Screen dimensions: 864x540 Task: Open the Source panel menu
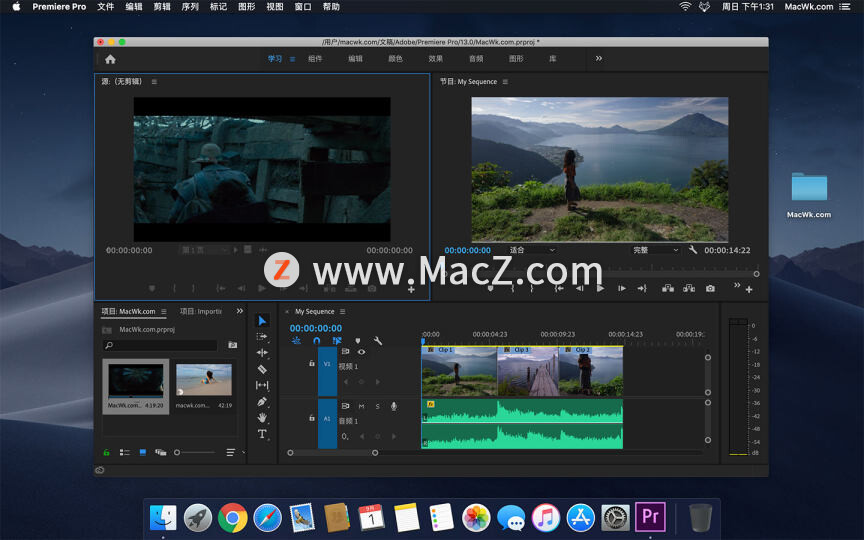[154, 82]
